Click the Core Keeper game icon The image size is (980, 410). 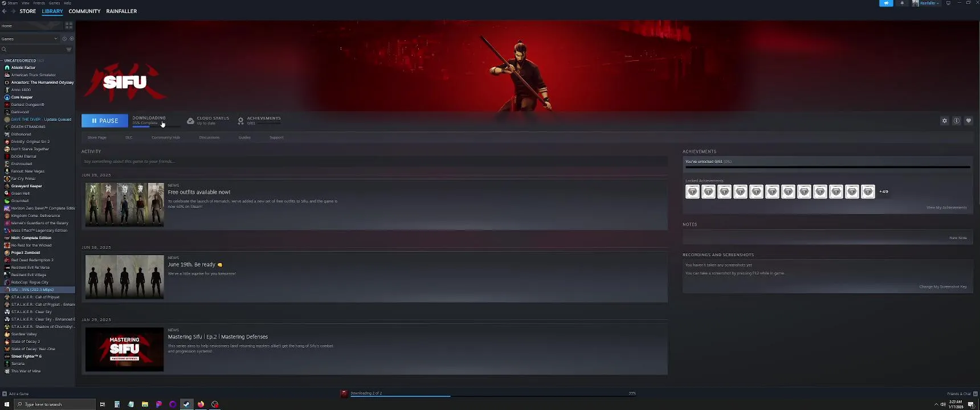click(x=7, y=97)
